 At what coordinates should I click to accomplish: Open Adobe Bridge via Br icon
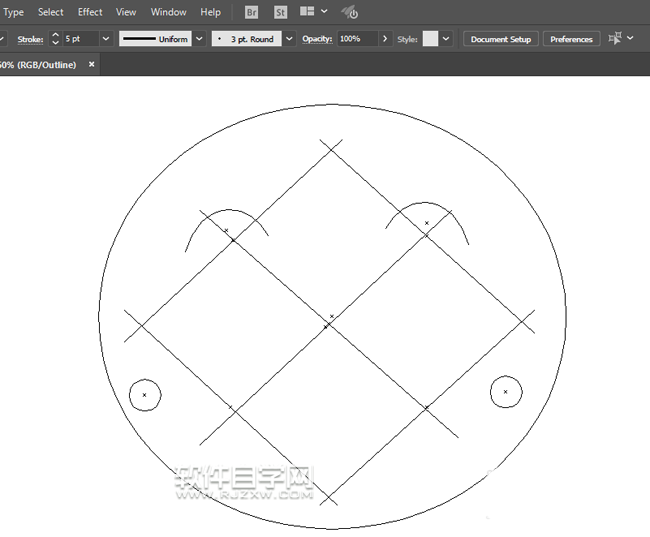[x=252, y=12]
